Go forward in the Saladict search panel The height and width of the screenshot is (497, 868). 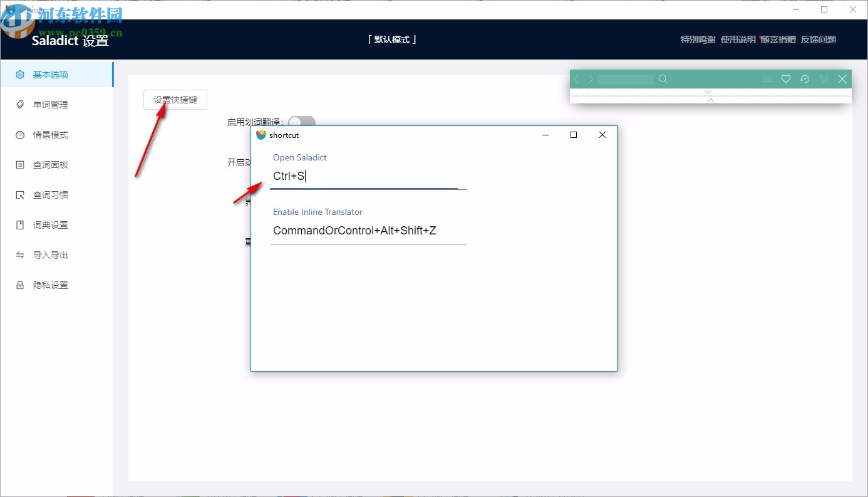click(591, 79)
